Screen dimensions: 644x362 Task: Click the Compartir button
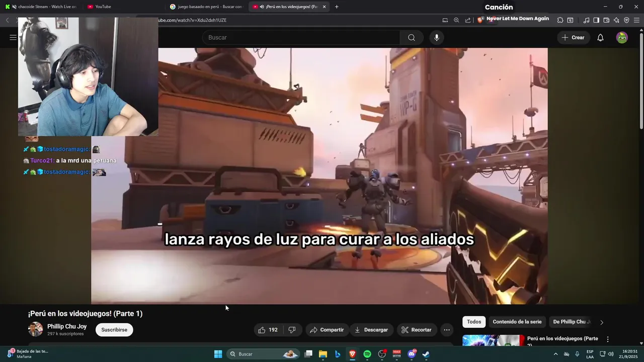(327, 330)
